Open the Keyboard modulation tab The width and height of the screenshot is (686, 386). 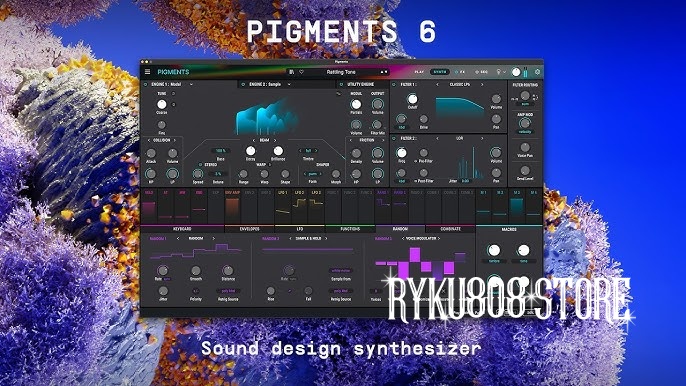182,229
